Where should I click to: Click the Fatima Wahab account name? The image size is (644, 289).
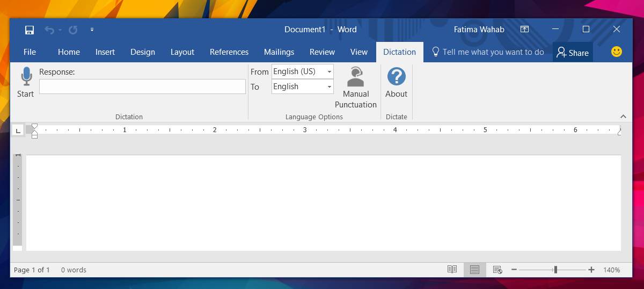[x=479, y=30]
